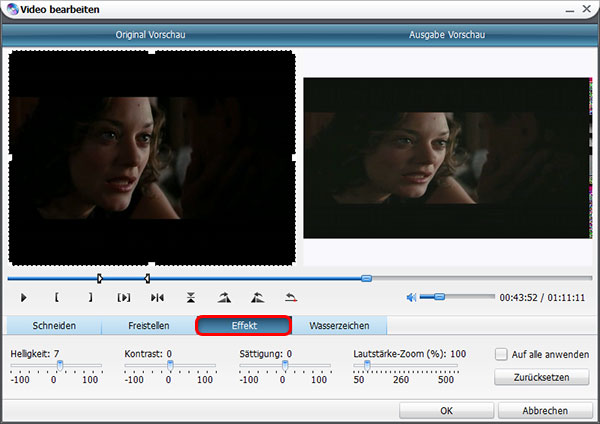Screen dimensions: 600x424
Task: Click the Original Vorschau video frame
Action: (x=152, y=158)
